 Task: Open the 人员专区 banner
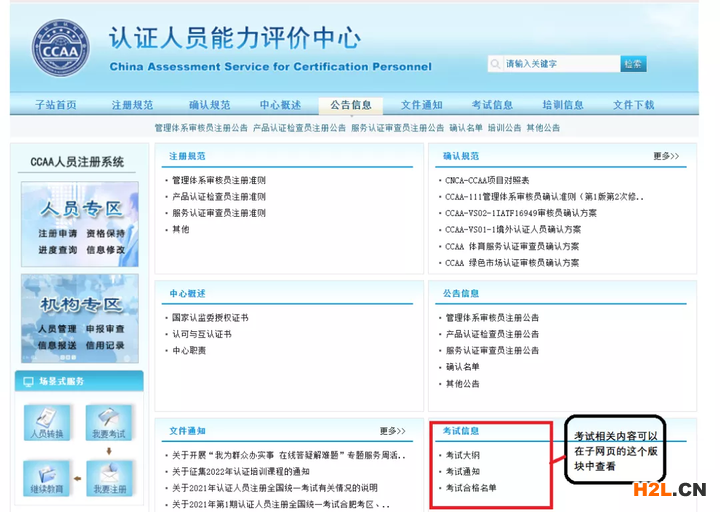(80, 225)
